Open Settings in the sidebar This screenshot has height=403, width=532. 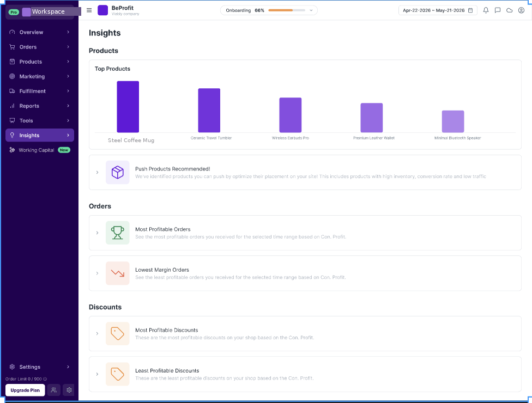pyautogui.click(x=40, y=367)
